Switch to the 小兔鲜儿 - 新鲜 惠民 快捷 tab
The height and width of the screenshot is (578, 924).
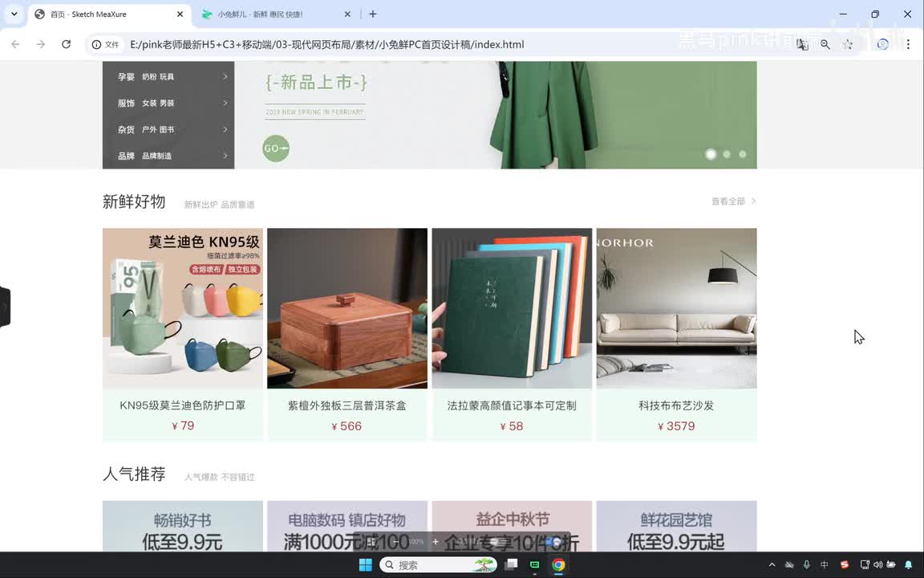tap(276, 14)
